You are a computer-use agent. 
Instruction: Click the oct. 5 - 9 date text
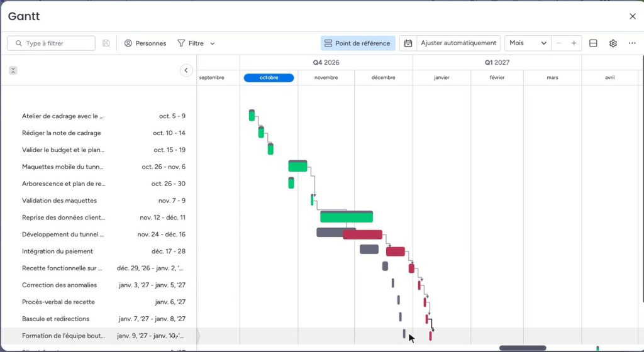(172, 116)
